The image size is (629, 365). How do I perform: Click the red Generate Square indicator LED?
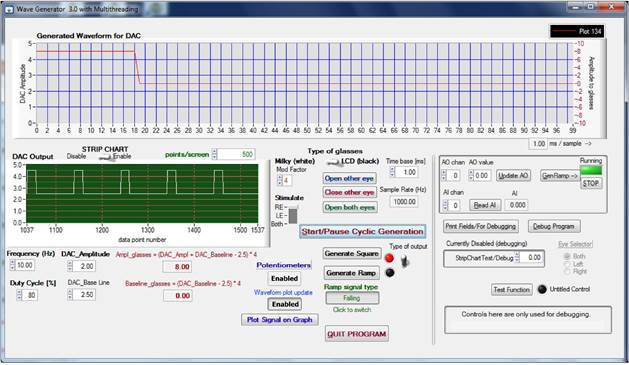(x=389, y=258)
